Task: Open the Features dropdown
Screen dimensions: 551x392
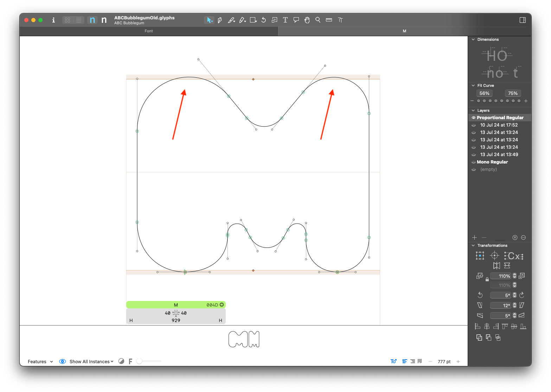Action: click(40, 361)
